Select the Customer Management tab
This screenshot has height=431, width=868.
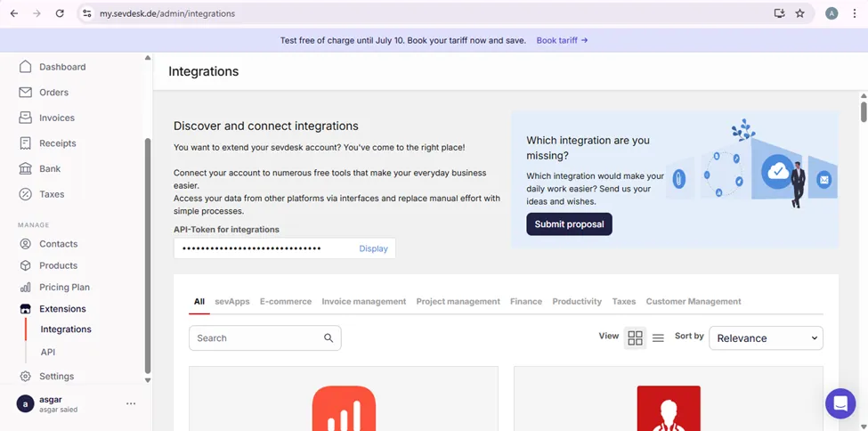(694, 301)
